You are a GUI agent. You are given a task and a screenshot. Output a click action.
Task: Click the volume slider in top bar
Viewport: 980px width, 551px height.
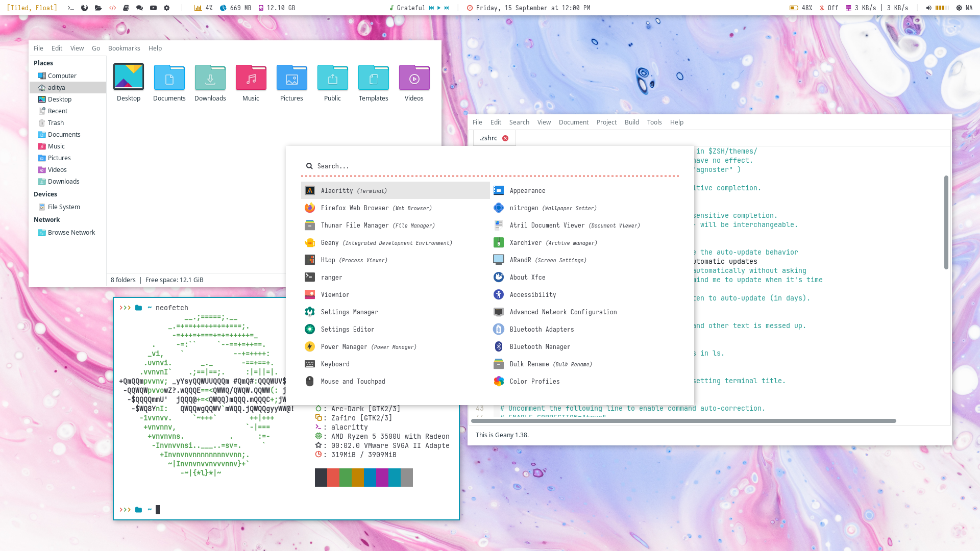[942, 8]
